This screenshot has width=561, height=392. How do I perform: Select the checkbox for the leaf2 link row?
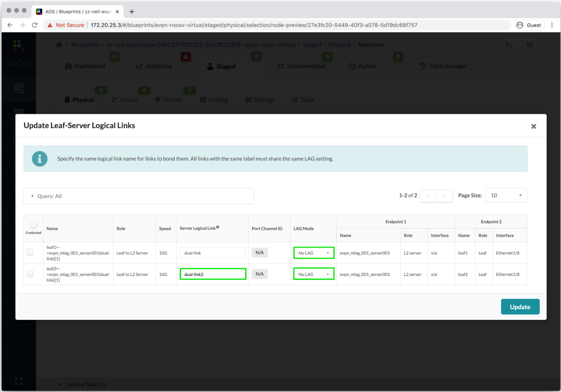pyautogui.click(x=30, y=273)
